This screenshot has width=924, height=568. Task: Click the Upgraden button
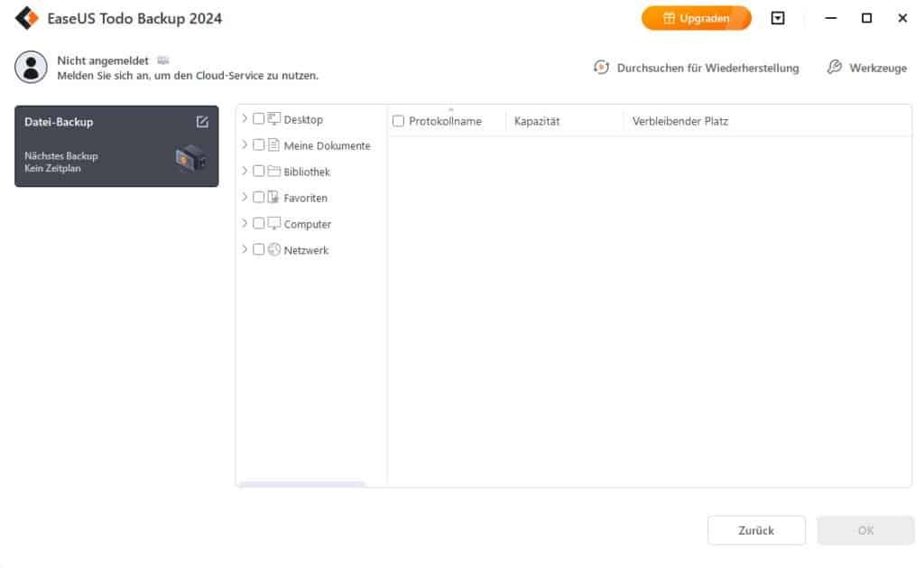point(696,17)
